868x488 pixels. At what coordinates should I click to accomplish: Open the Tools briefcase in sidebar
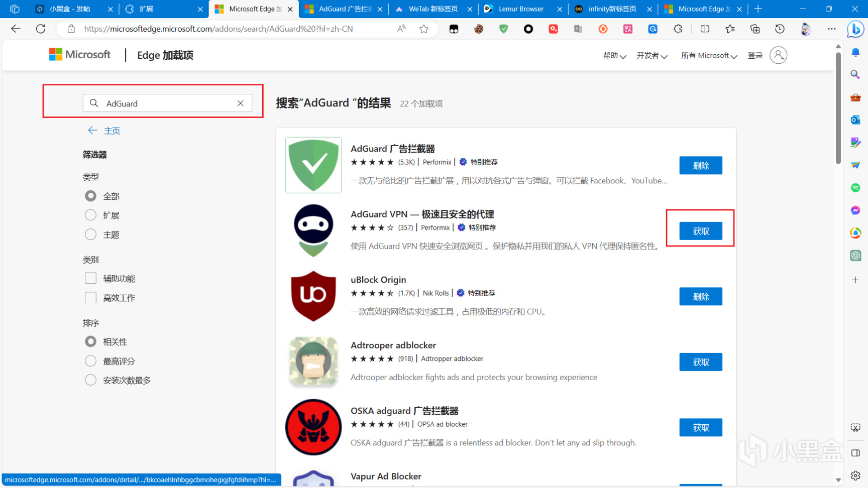tap(855, 97)
